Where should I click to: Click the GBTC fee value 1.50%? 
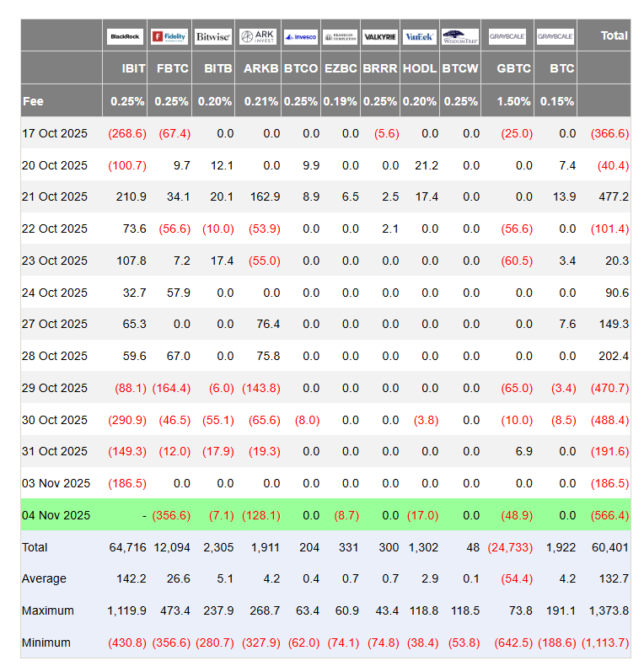514,101
